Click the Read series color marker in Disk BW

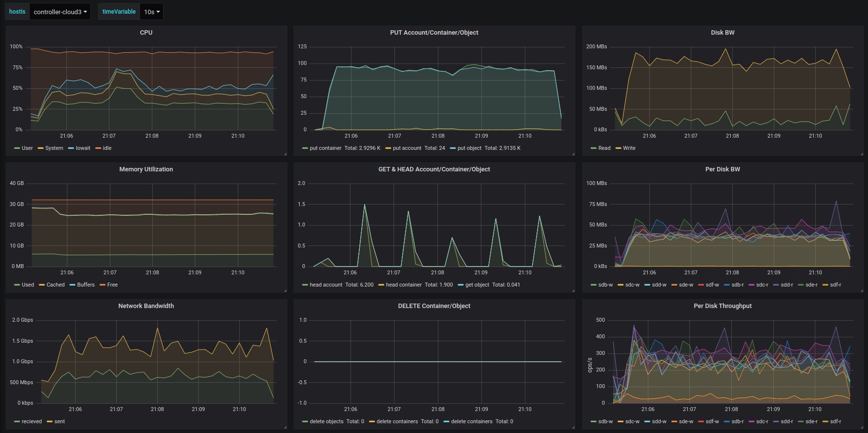pyautogui.click(x=593, y=148)
